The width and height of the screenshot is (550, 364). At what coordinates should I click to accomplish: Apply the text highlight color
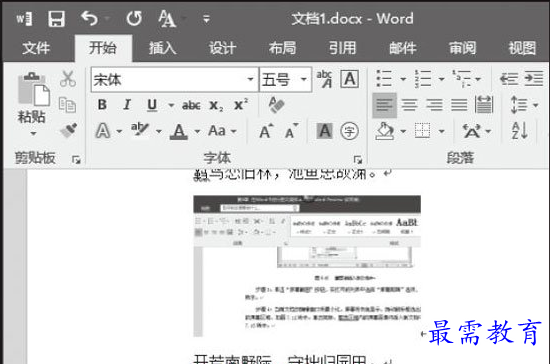click(x=139, y=130)
